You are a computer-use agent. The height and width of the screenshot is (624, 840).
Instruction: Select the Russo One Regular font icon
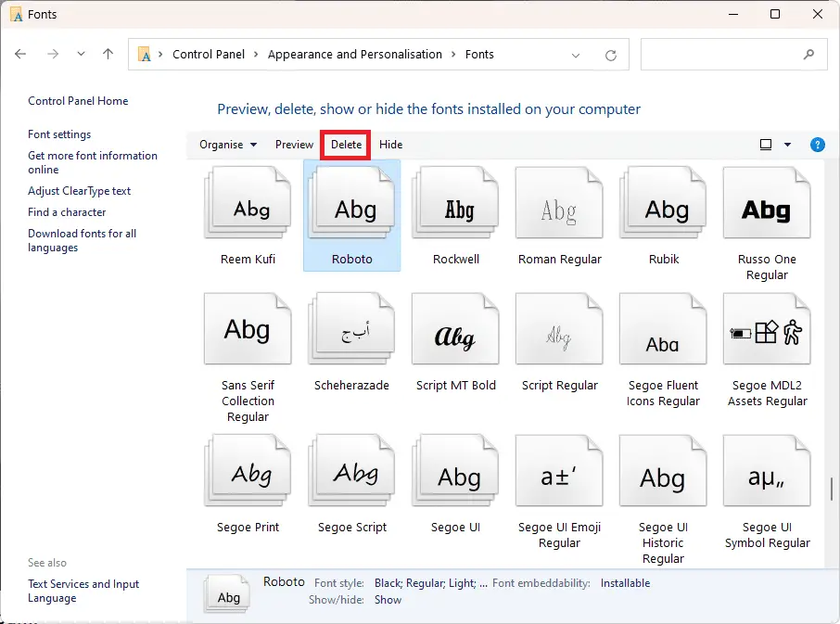point(767,202)
